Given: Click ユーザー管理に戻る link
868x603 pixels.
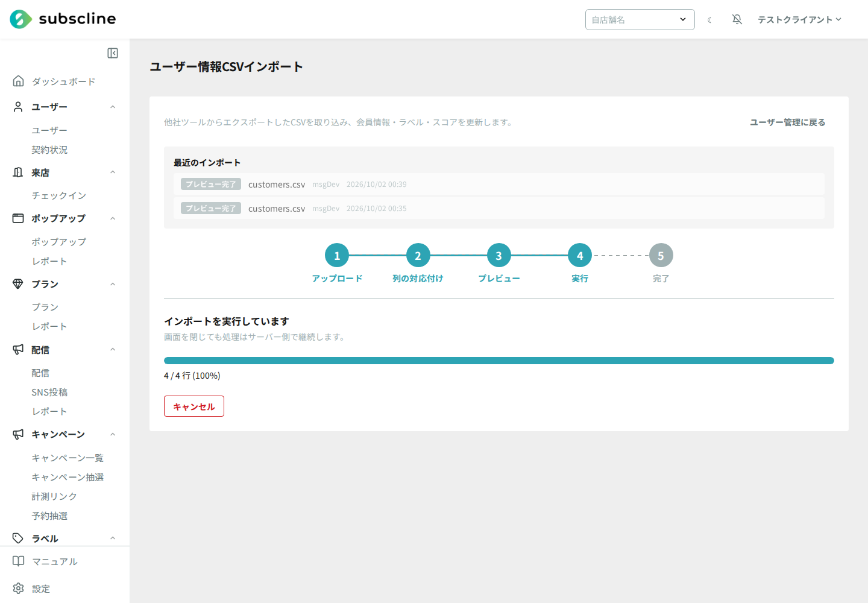Looking at the screenshot, I should coord(787,122).
